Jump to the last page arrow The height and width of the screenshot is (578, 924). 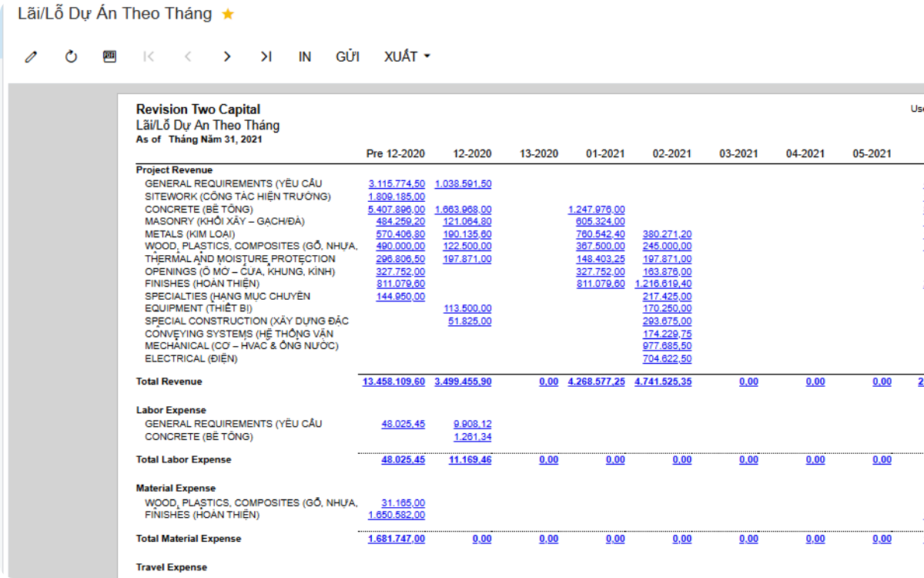tap(266, 56)
